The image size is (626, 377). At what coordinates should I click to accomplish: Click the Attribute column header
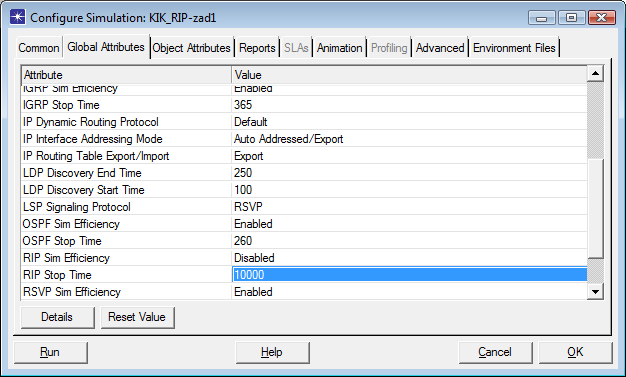(x=126, y=75)
